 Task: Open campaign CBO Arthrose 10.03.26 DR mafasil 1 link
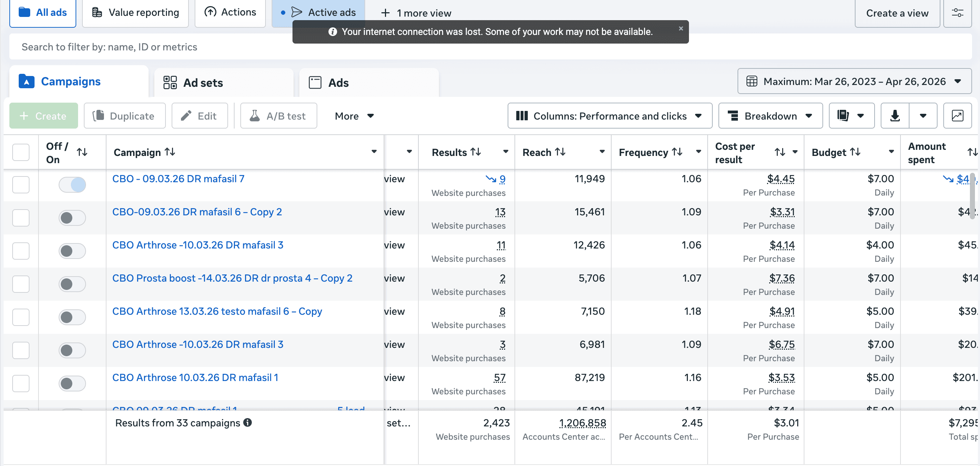[x=195, y=377]
